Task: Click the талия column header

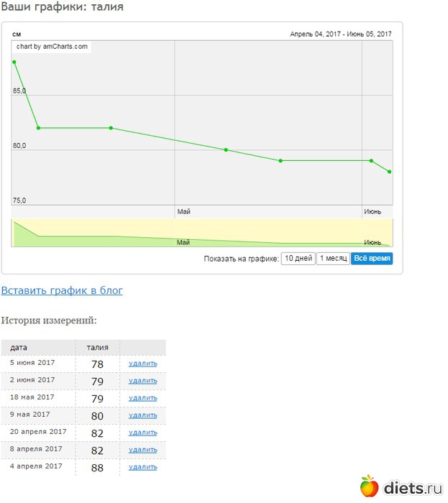Action: click(97, 348)
